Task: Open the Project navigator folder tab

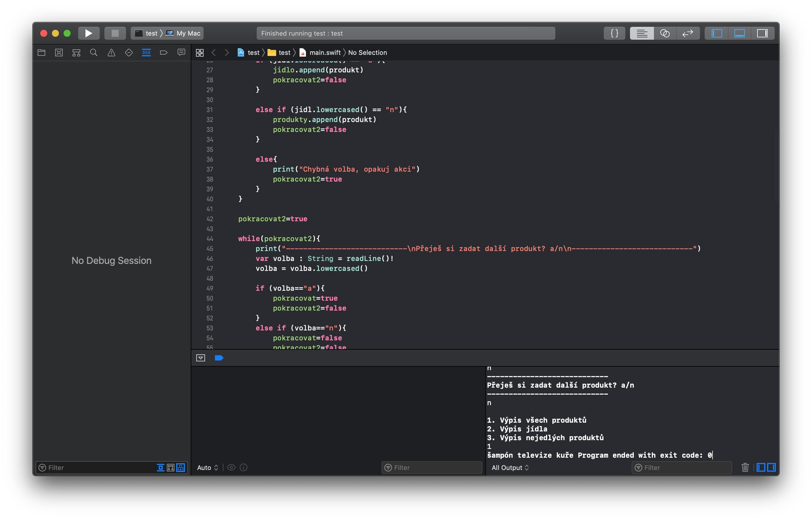Action: click(41, 52)
